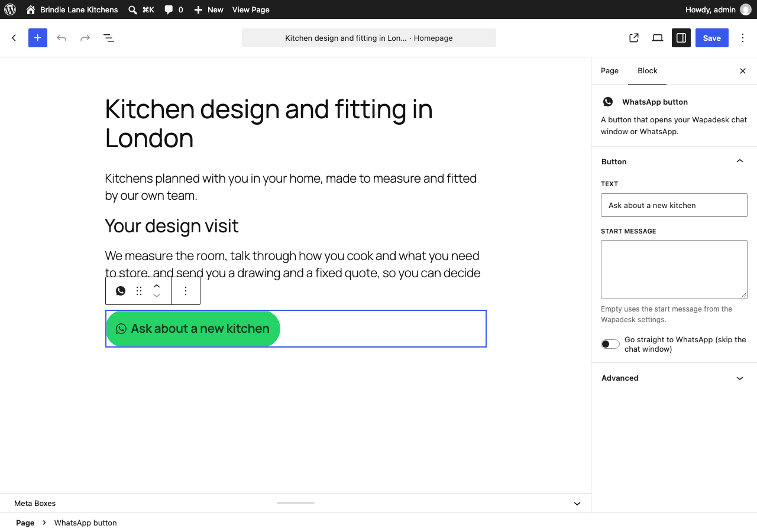
Task: Open the Brindle Lane Kitchens site link
Action: [72, 9]
